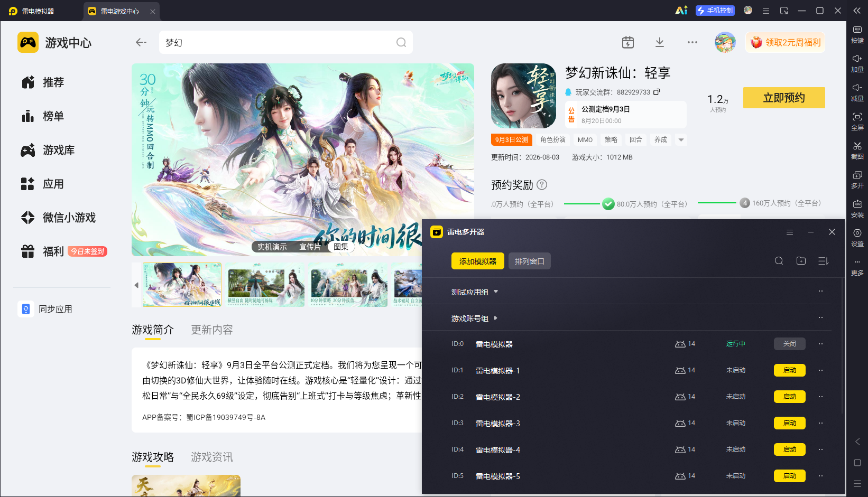Select the second gallery thumbnail
The width and height of the screenshot is (868, 497).
265,285
